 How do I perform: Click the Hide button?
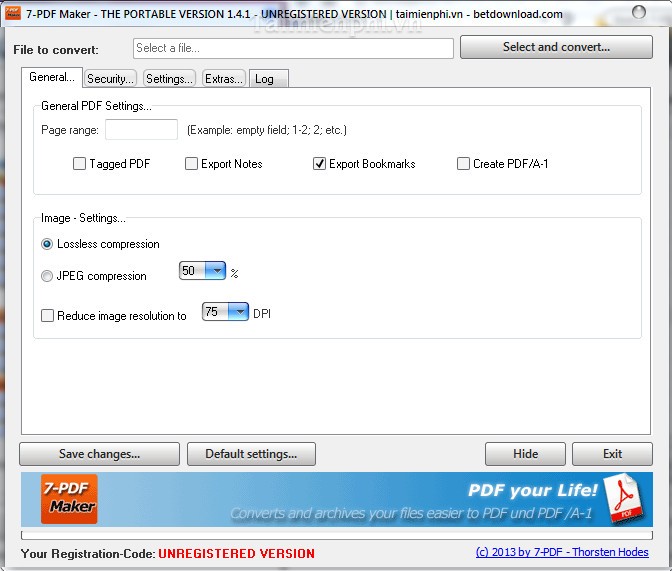pos(525,454)
